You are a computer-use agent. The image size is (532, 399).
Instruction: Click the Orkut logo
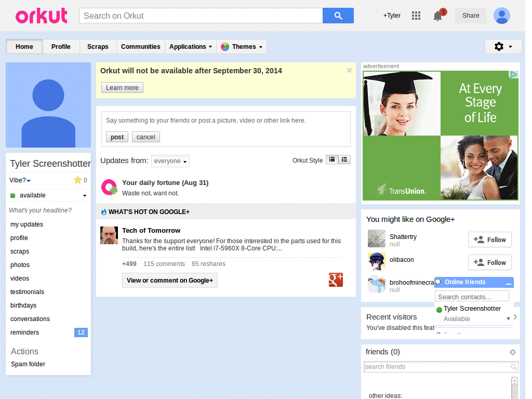[42, 16]
